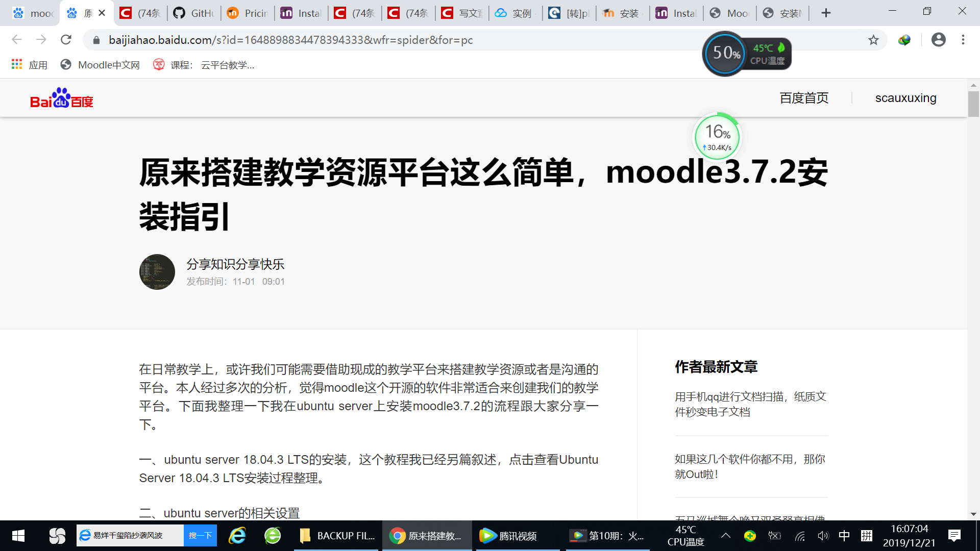980x551 pixels.
Task: Click the CPU温度 50% gauge widget
Action: (724, 53)
